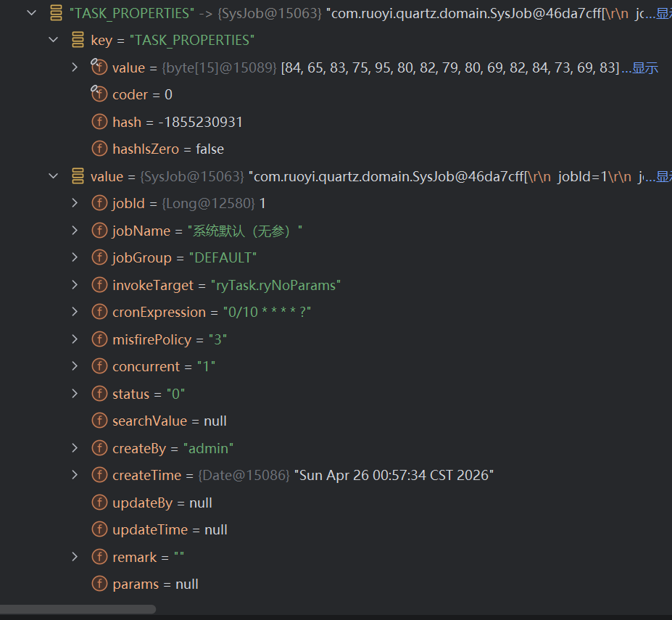The height and width of the screenshot is (620, 672).
Task: Click the field icon beside searchValue
Action: (99, 421)
